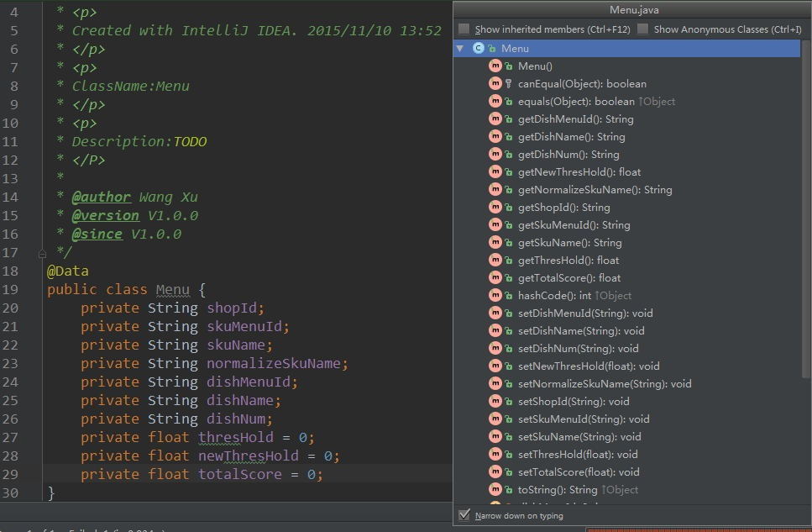
Task: Click method icon of getDishMenuId()
Action: tap(495, 119)
